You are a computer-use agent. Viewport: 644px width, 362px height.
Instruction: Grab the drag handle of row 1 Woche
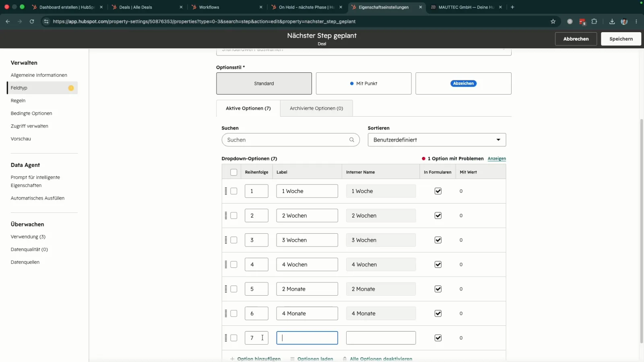[x=226, y=191]
